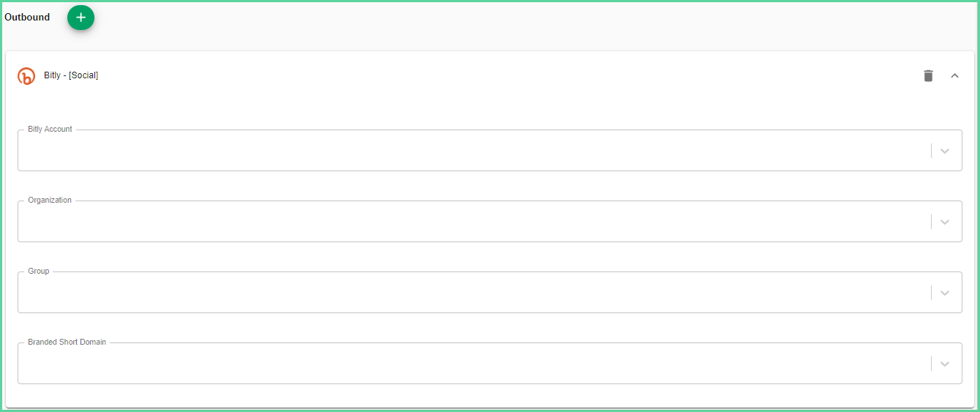Collapse the Bitly - [Social] panel
Screen dimensions: 980x412
(954, 75)
